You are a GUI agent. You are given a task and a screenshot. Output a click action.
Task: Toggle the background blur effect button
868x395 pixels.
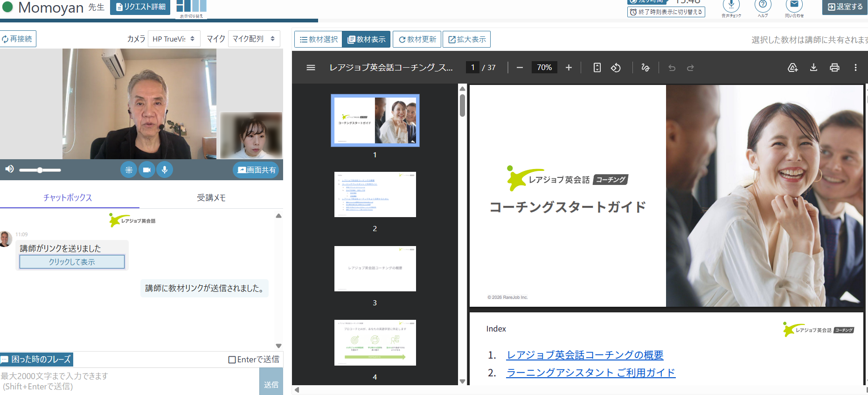coord(129,170)
